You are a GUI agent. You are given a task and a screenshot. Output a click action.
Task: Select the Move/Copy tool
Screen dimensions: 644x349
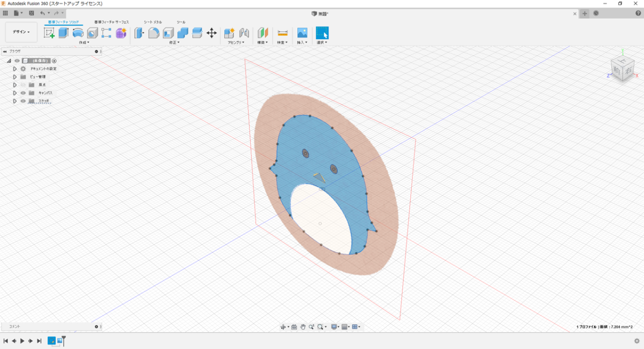point(211,33)
